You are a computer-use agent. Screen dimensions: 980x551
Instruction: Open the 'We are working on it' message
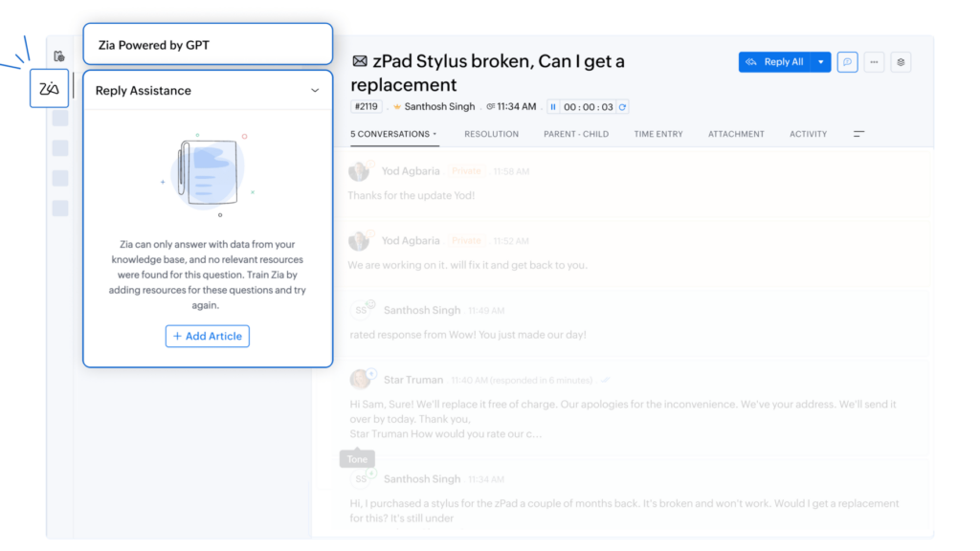[467, 265]
